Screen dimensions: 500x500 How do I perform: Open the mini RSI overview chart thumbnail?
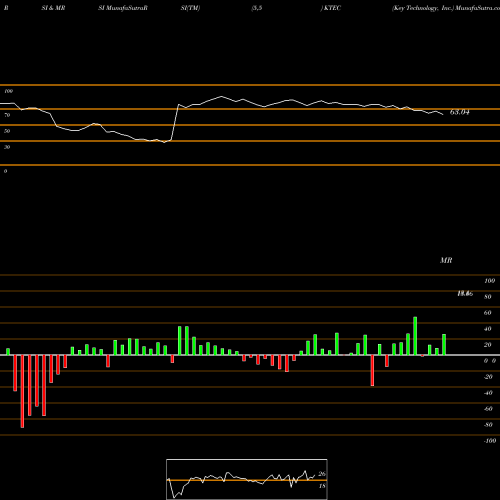pos(247,479)
